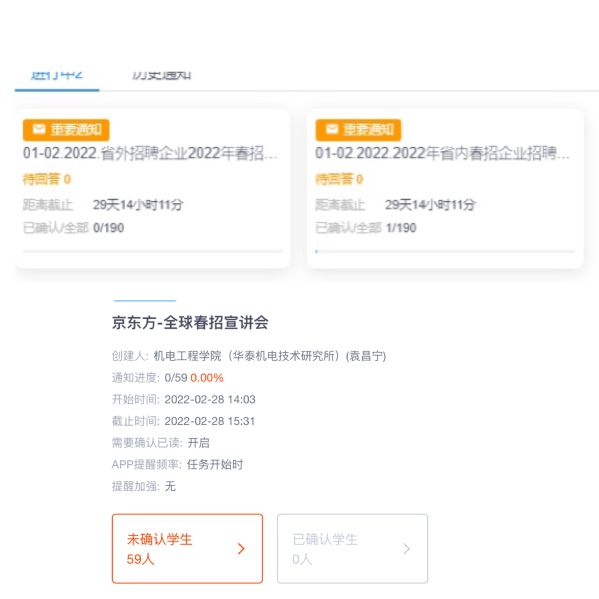Screen dimensions: 599x599
Task: Click 待回答 0 on 省外招聘 card
Action: [47, 179]
